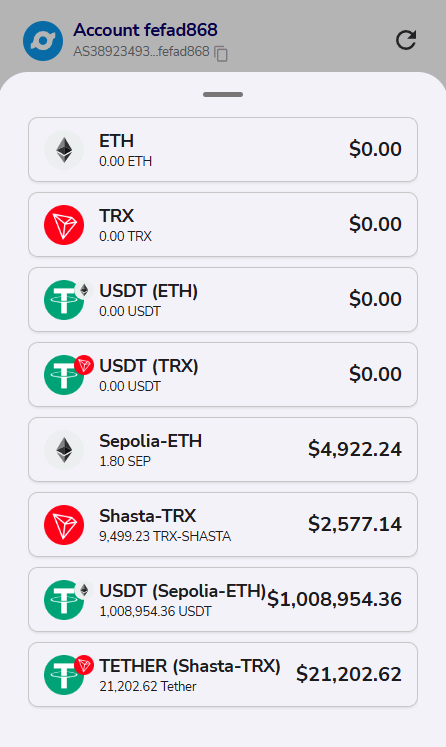Screen dimensions: 446x747
Task: Select the TETHER (Shasta-TRX) label text
Action: (x=190, y=666)
